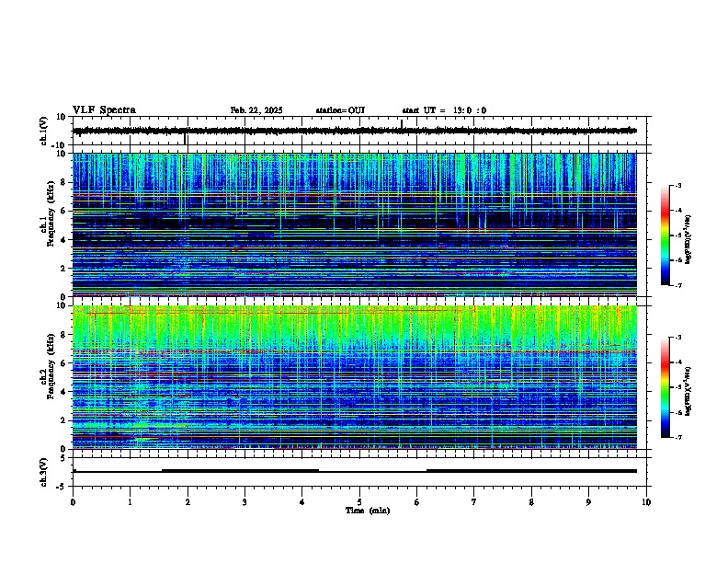Click the "5" tick on ch.3(V) axis

point(63,458)
